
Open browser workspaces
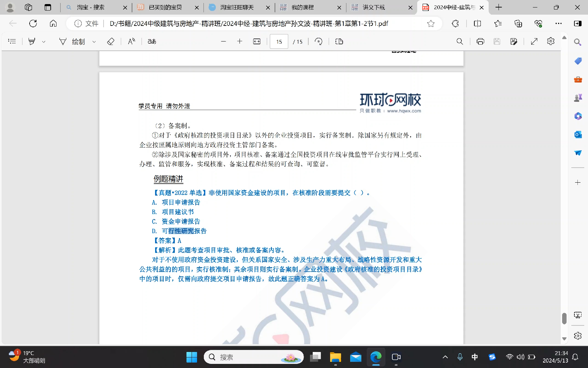click(x=29, y=7)
